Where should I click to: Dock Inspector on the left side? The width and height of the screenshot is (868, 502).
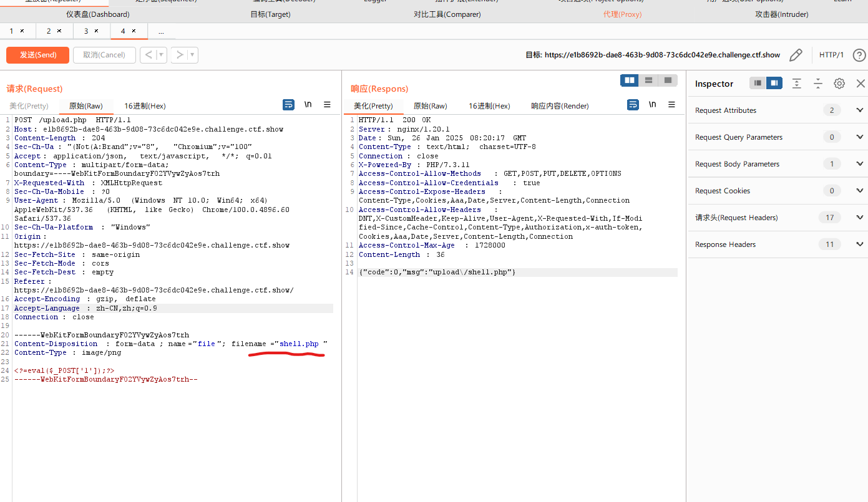pos(758,83)
